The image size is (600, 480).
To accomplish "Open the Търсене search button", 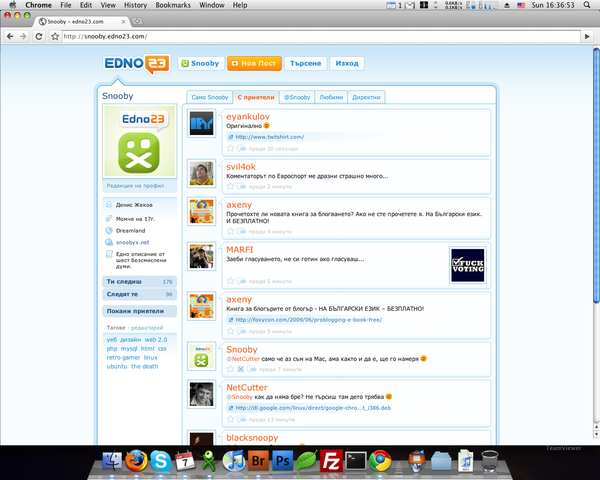I will tap(305, 64).
